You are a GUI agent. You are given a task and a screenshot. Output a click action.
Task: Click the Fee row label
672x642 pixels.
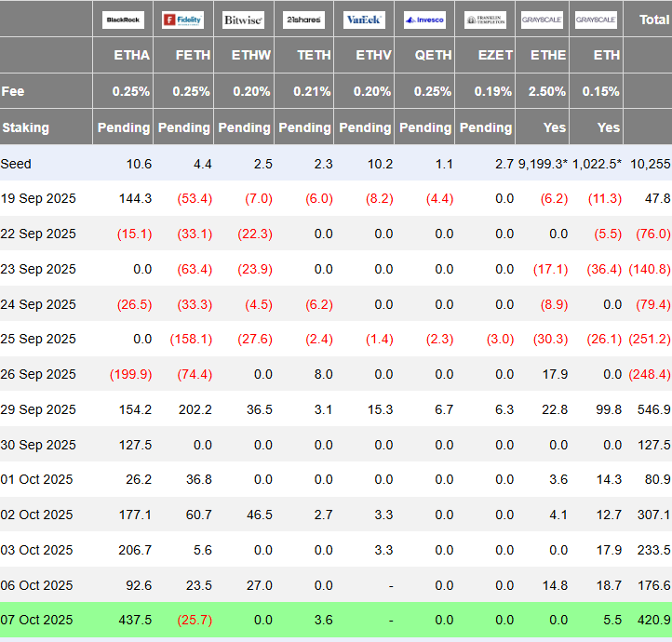point(14,91)
